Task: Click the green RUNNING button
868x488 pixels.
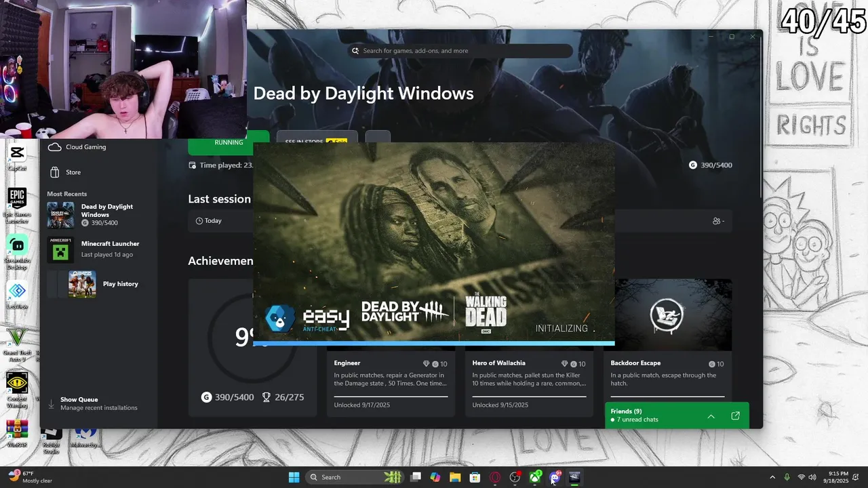Action: 229,142
